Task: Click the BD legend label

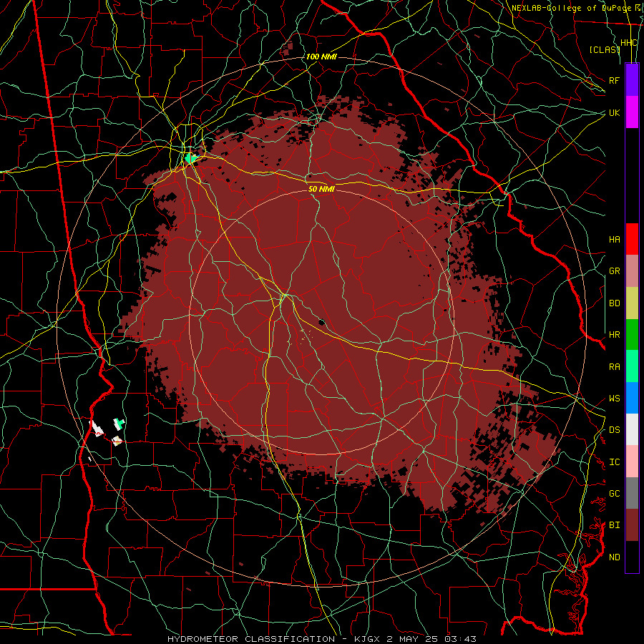Action: pos(614,303)
